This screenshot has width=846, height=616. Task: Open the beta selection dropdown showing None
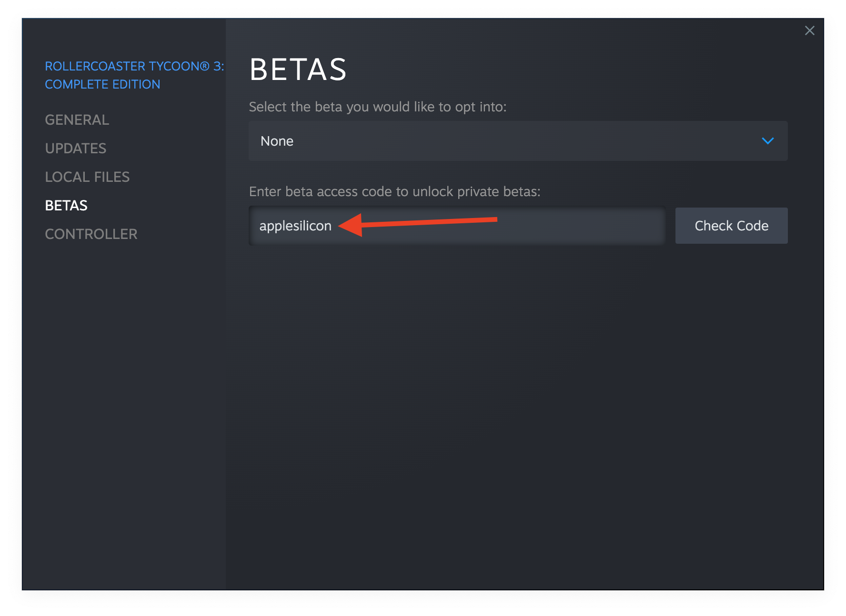[x=518, y=141]
